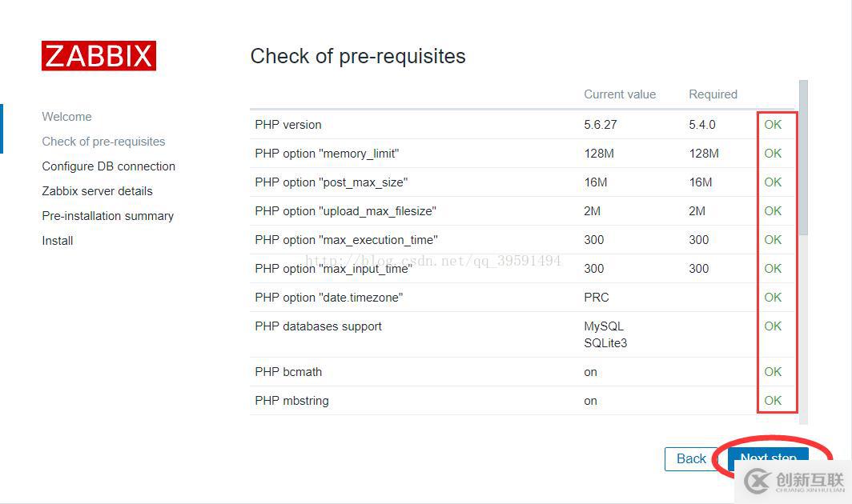Click the Current value column header
Image resolution: width=852 pixels, height=504 pixels.
coord(620,94)
